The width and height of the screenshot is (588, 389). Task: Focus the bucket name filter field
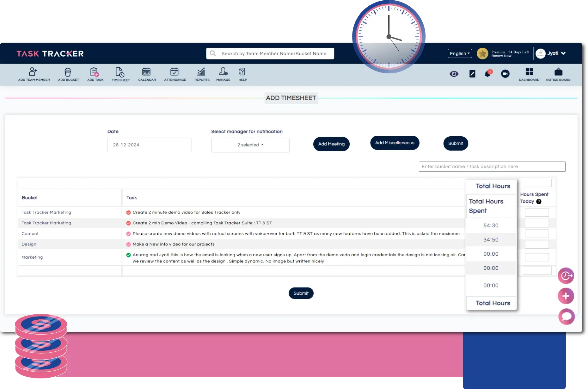492,167
